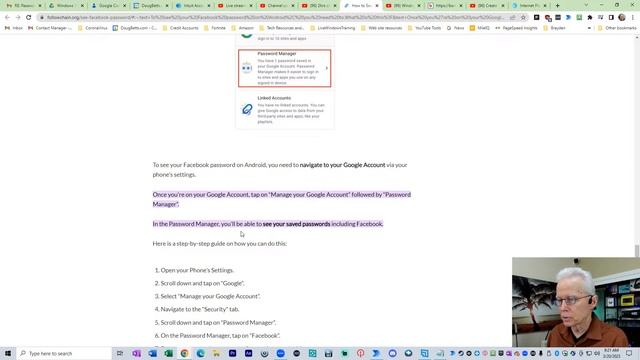
Task: Open the taskbar clock and date
Action: 611,353
